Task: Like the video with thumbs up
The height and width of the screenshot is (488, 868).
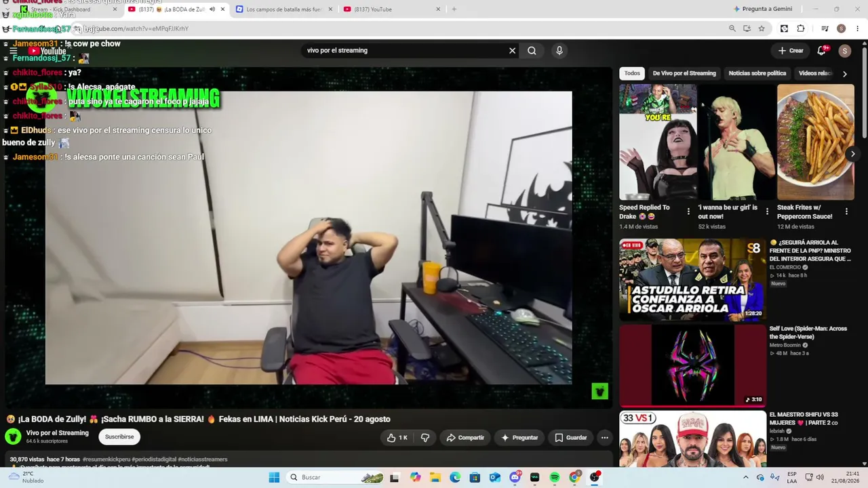Action: click(x=397, y=438)
